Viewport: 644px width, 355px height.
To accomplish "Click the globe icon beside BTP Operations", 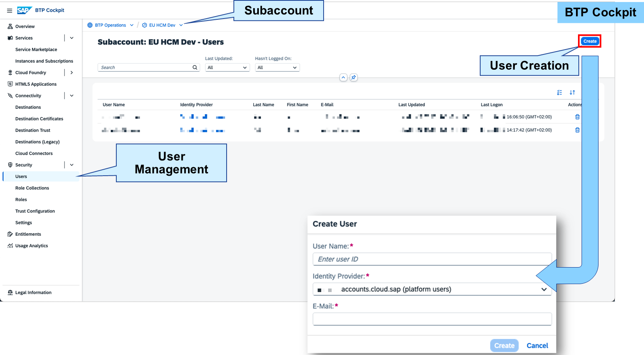I will pos(90,25).
